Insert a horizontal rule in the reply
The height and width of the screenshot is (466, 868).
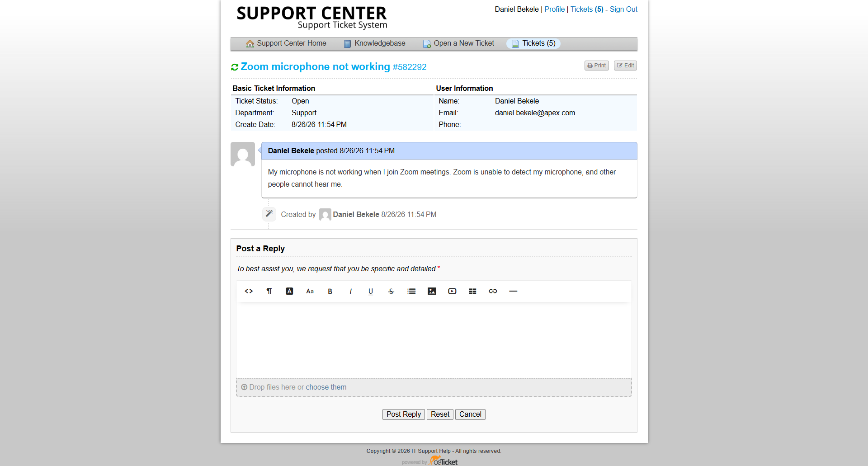pyautogui.click(x=513, y=292)
